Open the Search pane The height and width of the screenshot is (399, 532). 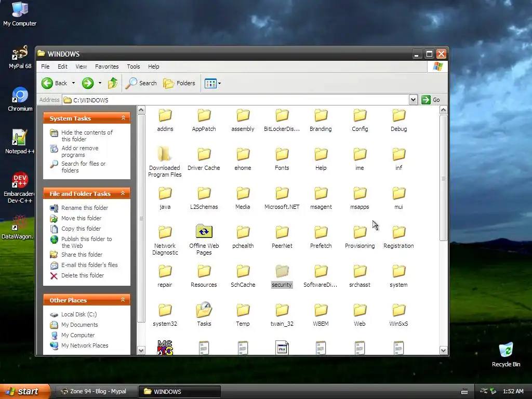click(x=141, y=83)
